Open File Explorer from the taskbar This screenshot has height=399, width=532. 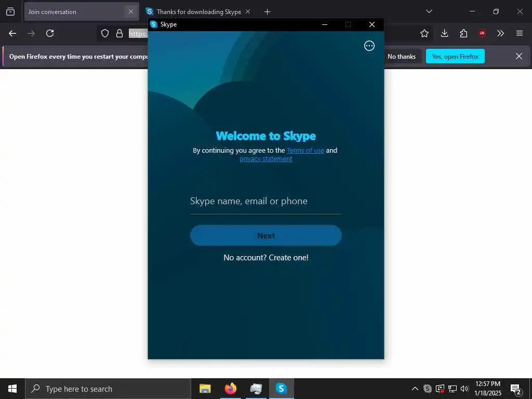[x=205, y=389]
